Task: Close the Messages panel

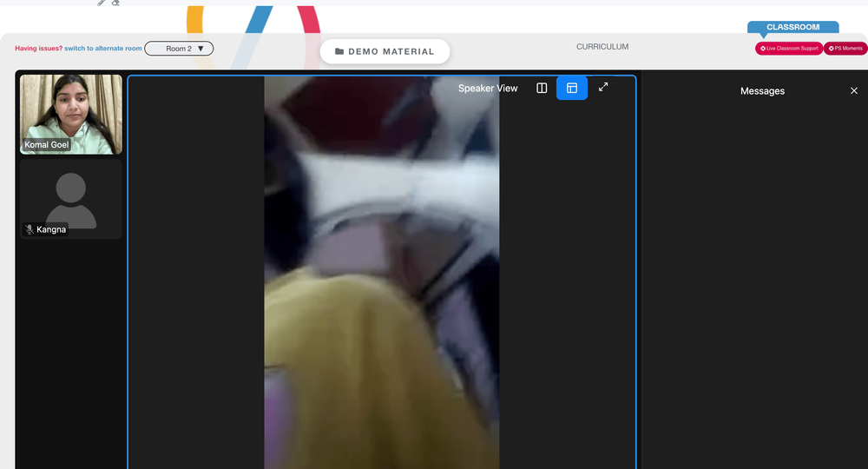Action: [853, 91]
